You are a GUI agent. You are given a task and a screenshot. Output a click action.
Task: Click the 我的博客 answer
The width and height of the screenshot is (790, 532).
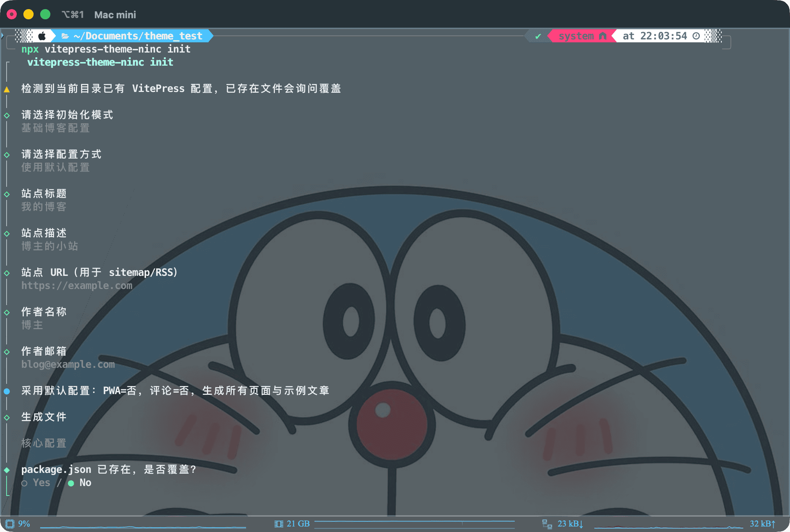click(44, 207)
